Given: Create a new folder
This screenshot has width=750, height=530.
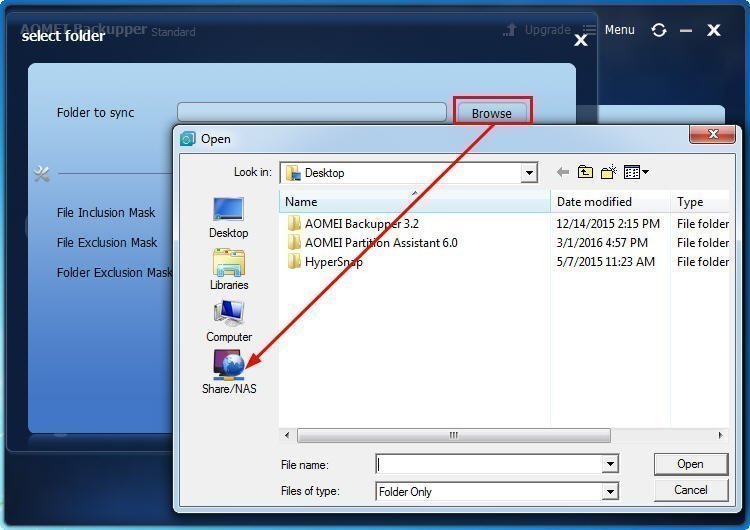Looking at the screenshot, I should click(608, 172).
